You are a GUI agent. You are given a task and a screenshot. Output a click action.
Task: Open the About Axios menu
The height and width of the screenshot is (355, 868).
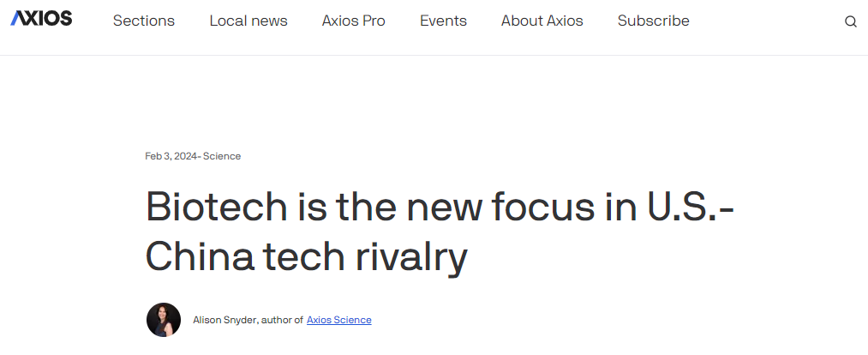(x=542, y=21)
